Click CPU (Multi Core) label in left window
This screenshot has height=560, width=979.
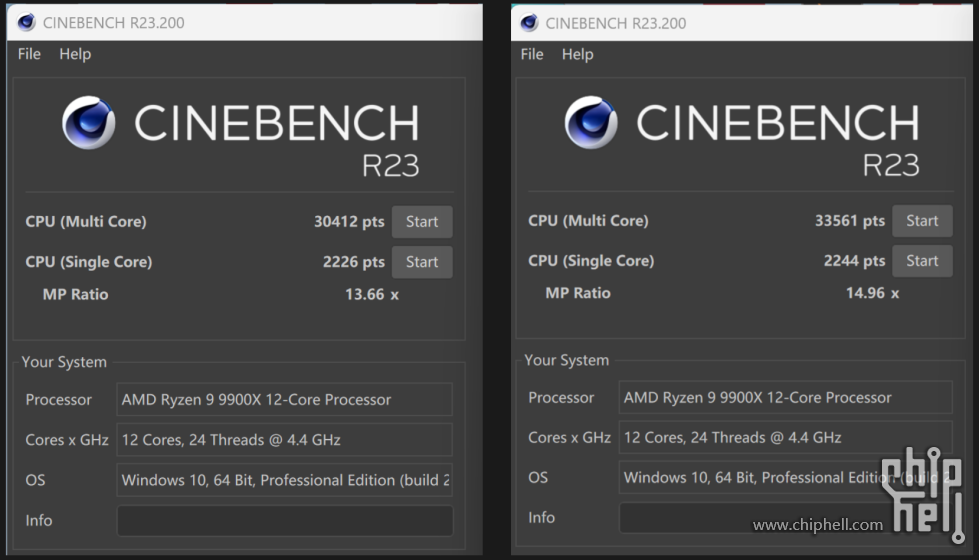pos(86,222)
